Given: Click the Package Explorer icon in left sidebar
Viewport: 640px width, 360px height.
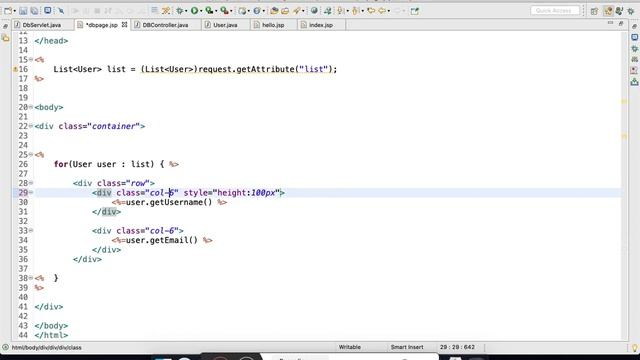Looking at the screenshot, I should coord(5,38).
